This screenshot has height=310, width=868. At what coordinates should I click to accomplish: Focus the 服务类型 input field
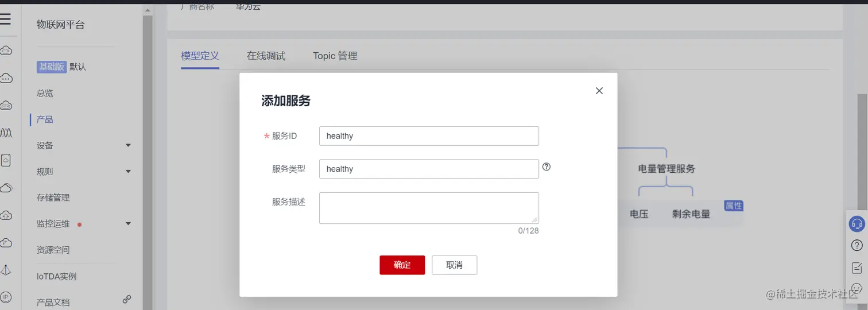[x=429, y=169]
